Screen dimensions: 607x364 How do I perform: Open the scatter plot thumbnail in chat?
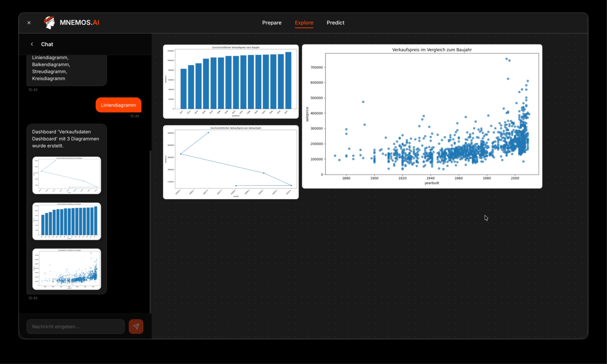(67, 269)
